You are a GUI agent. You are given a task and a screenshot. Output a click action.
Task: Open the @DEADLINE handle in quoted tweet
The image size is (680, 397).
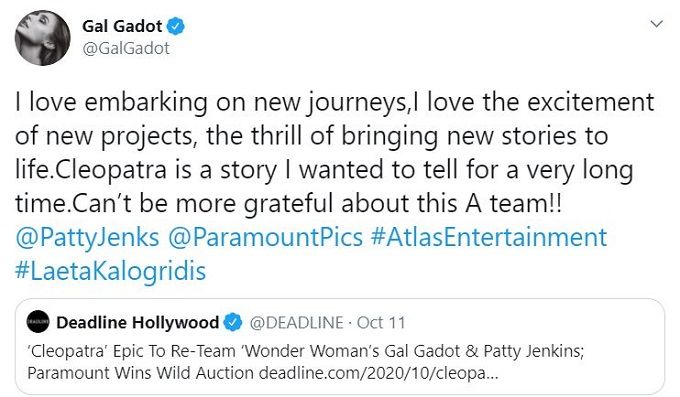(297, 323)
